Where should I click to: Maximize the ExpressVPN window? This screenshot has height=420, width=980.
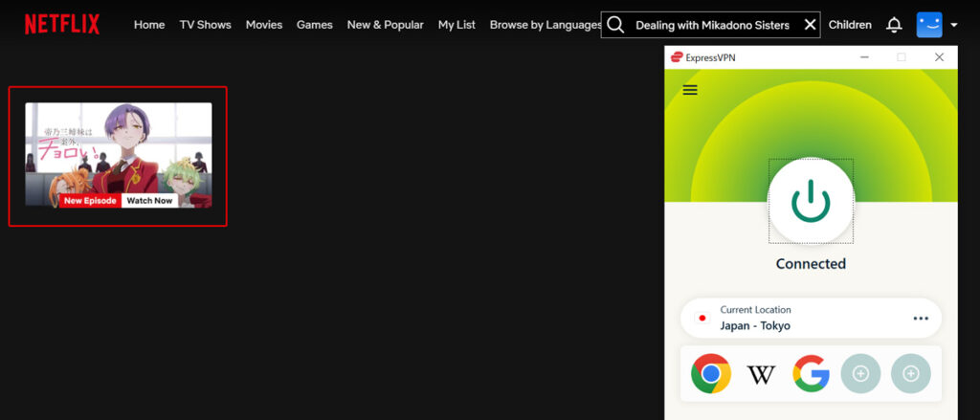(x=902, y=57)
